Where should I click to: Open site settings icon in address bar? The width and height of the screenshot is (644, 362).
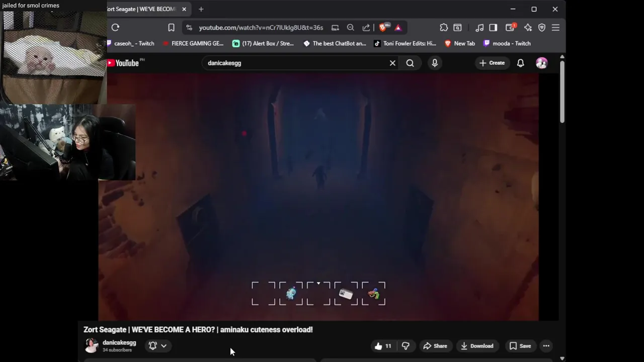click(x=189, y=28)
